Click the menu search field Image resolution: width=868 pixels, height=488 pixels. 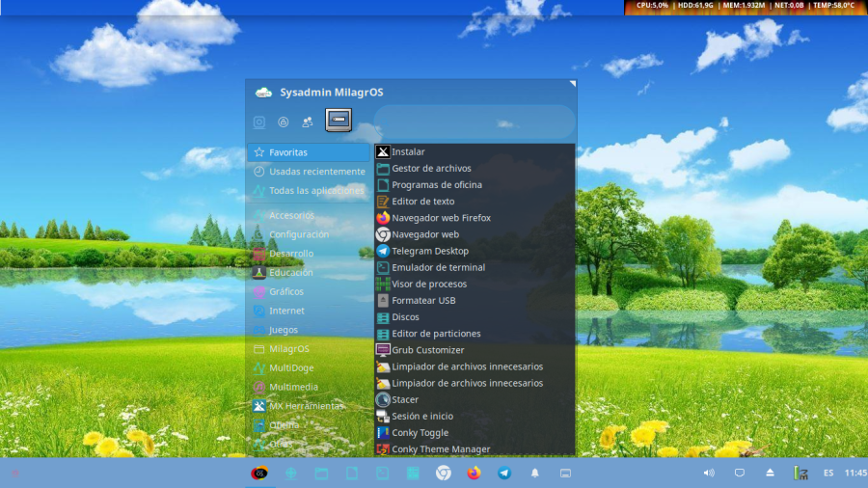coord(474,122)
